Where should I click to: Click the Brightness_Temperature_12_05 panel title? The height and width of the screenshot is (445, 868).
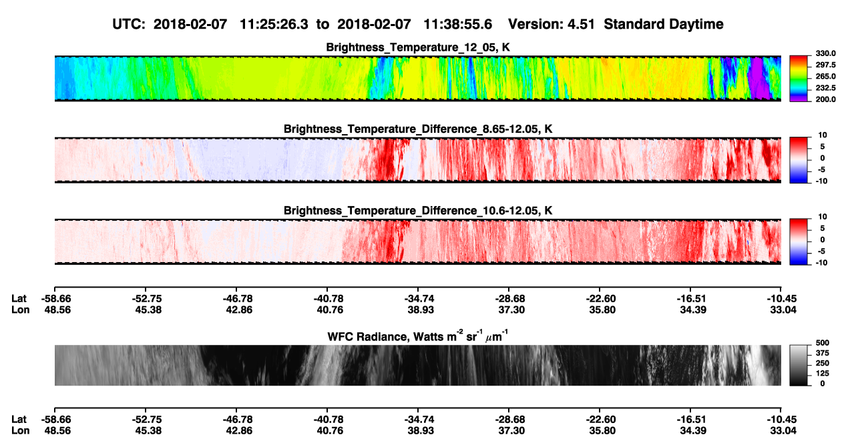tap(418, 47)
